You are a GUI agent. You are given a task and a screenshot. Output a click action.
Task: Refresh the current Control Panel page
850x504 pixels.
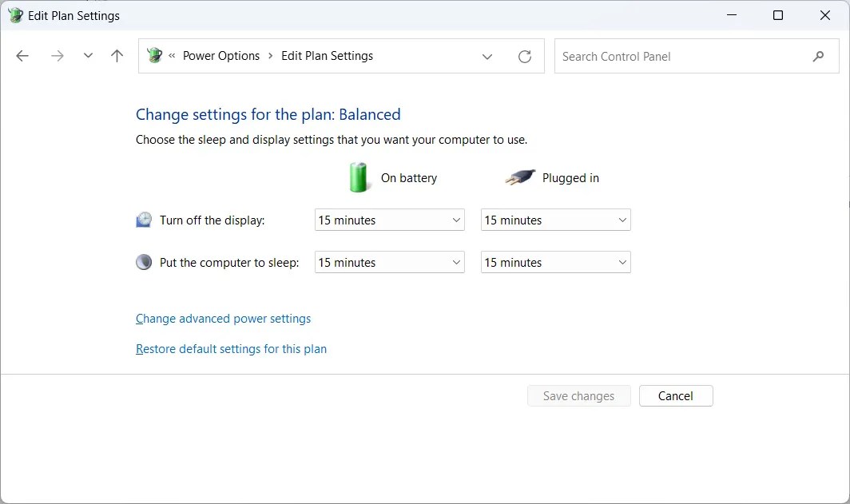pos(524,56)
